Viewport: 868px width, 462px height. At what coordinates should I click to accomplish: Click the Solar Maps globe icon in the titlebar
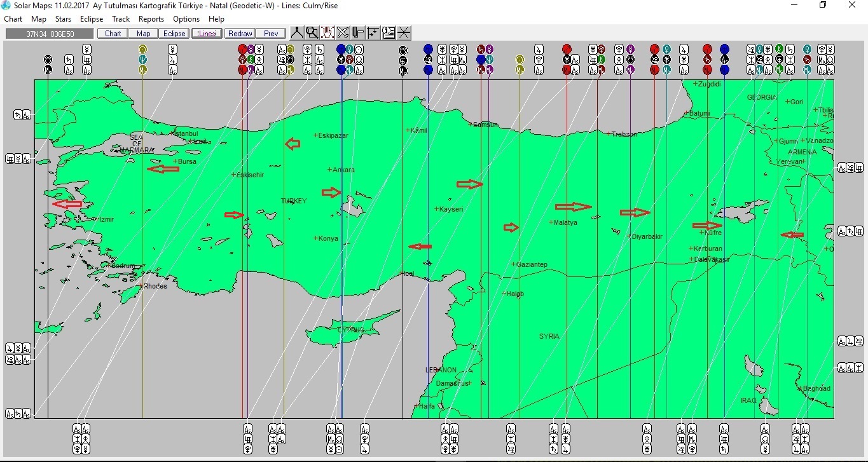point(6,5)
